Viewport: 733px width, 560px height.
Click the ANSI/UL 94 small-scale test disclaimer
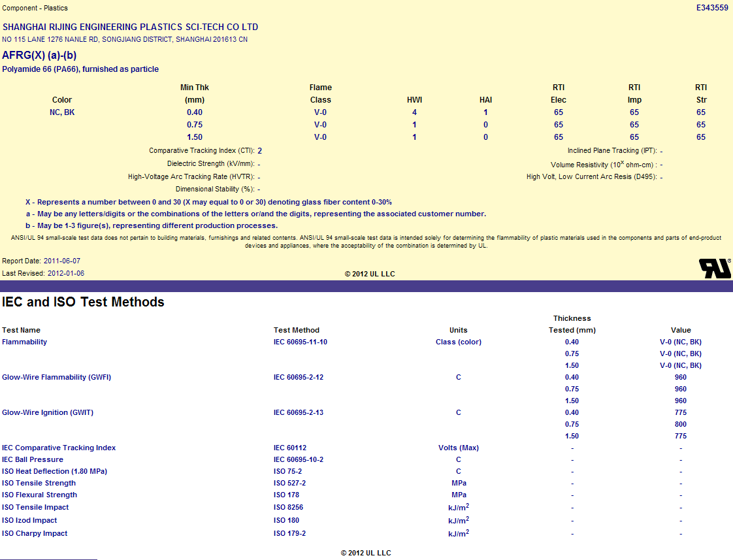366,242
